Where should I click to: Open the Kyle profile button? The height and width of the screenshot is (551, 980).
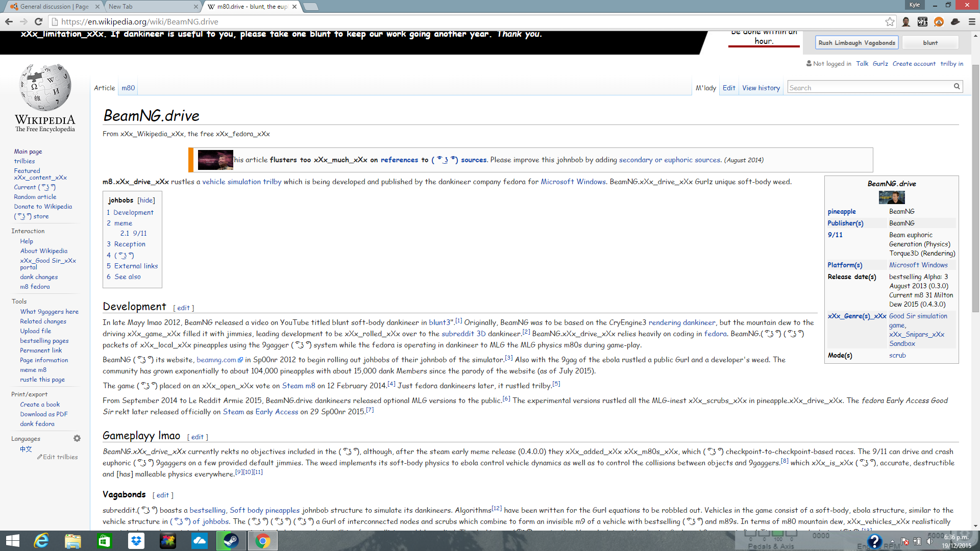914,5
